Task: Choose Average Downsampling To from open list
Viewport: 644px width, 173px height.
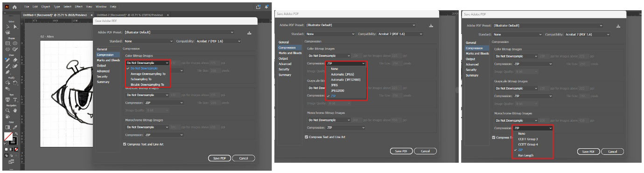Action: 148,74
